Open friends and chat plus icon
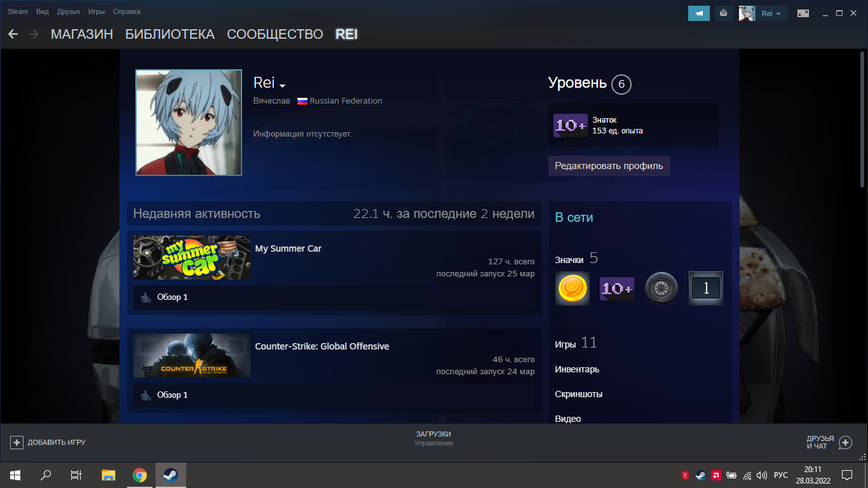Viewport: 868px width, 488px height. (845, 442)
